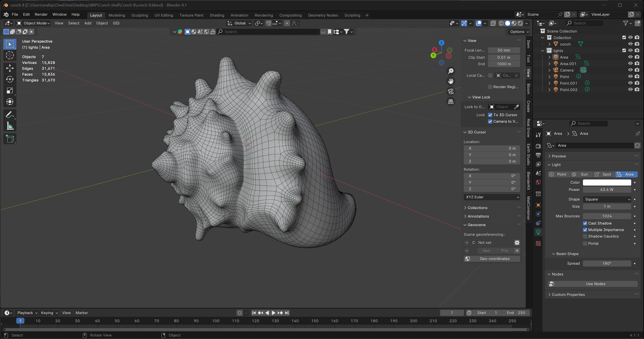Open the Render menu
This screenshot has width=644, height=339.
tap(41, 15)
